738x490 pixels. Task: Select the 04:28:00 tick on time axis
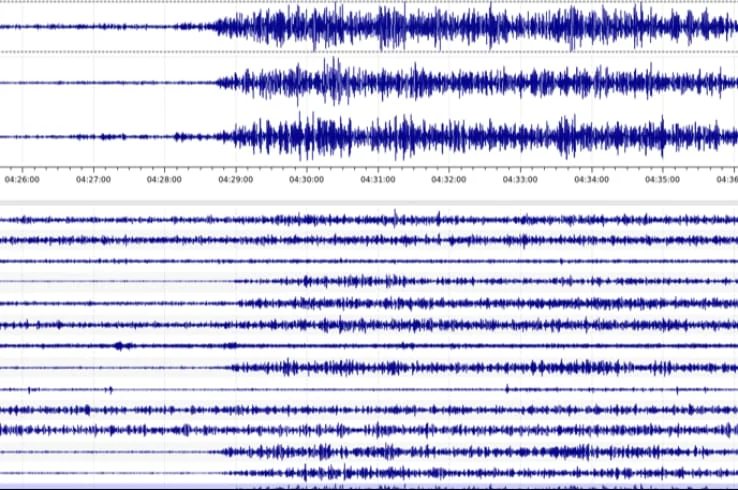pos(164,180)
